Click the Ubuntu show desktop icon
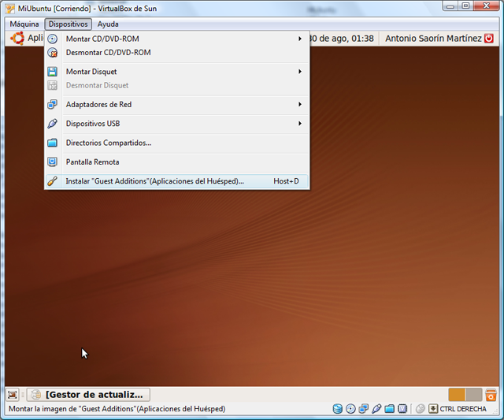The height and width of the screenshot is (420, 504). [x=13, y=395]
